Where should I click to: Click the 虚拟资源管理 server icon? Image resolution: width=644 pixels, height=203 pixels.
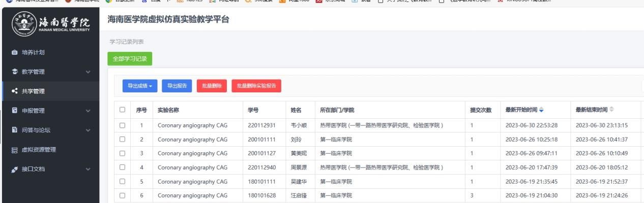click(x=14, y=150)
